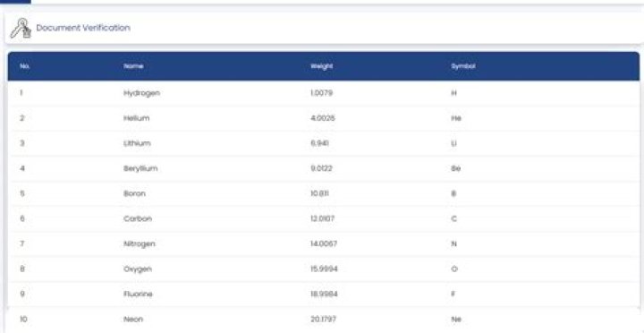Screen dimensions: 644x333
Task: Click row number 3 for Lithium
Action: click(22, 143)
